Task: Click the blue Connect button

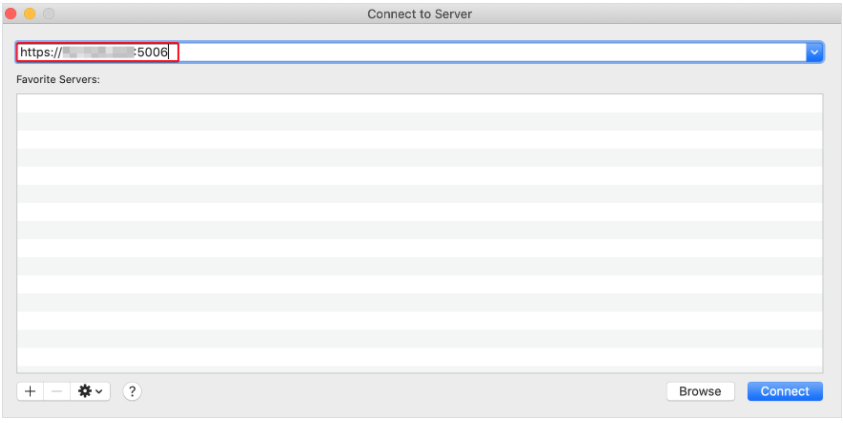Action: [x=785, y=391]
